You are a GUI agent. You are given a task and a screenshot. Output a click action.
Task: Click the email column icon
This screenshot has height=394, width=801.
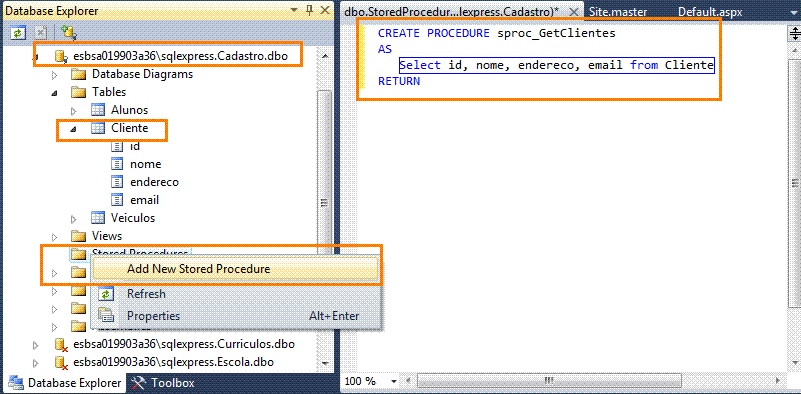click(x=117, y=200)
